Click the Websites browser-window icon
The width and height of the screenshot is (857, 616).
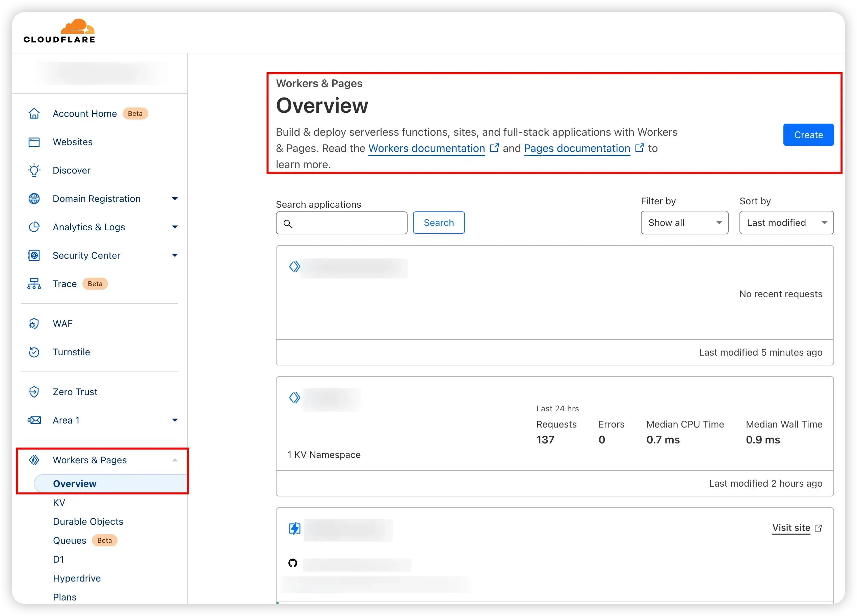pyautogui.click(x=34, y=142)
